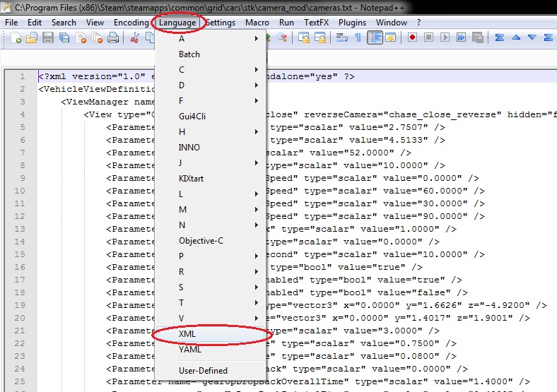Open the Run menu

286,23
